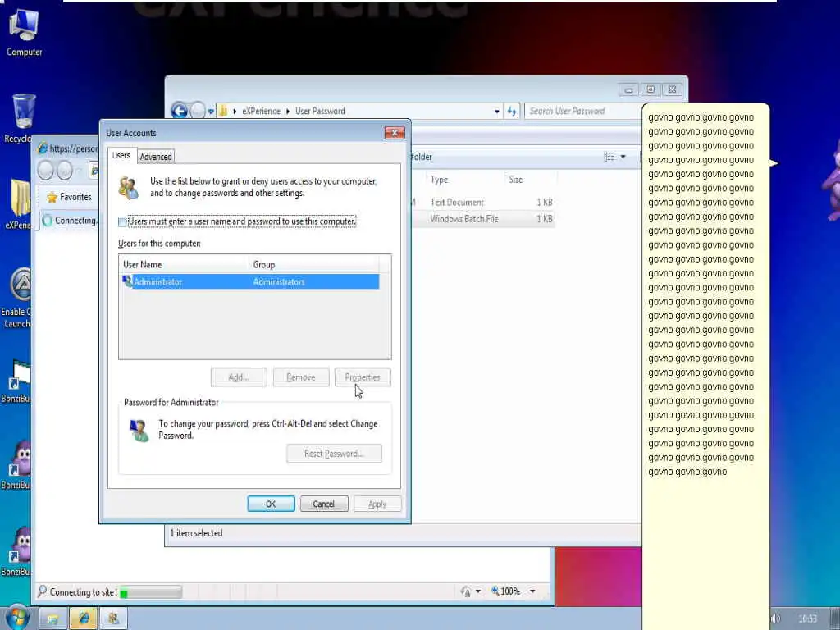Click the page loading progress bar in IE
This screenshot has width=840, height=630.
[x=151, y=592]
